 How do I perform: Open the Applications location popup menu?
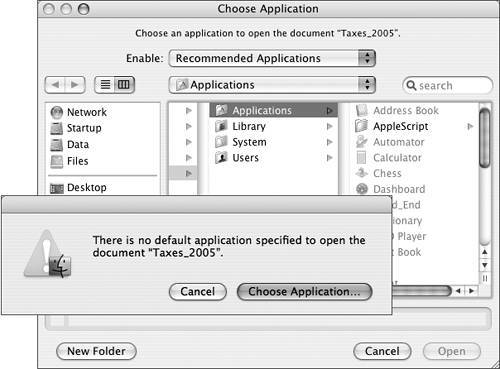click(x=272, y=85)
